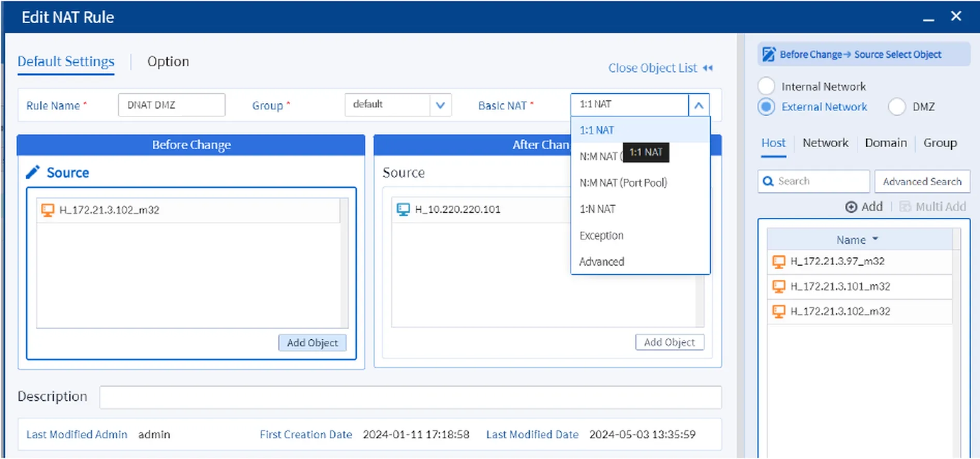This screenshot has width=980, height=459.
Task: Select the External Network radio button
Action: [766, 107]
